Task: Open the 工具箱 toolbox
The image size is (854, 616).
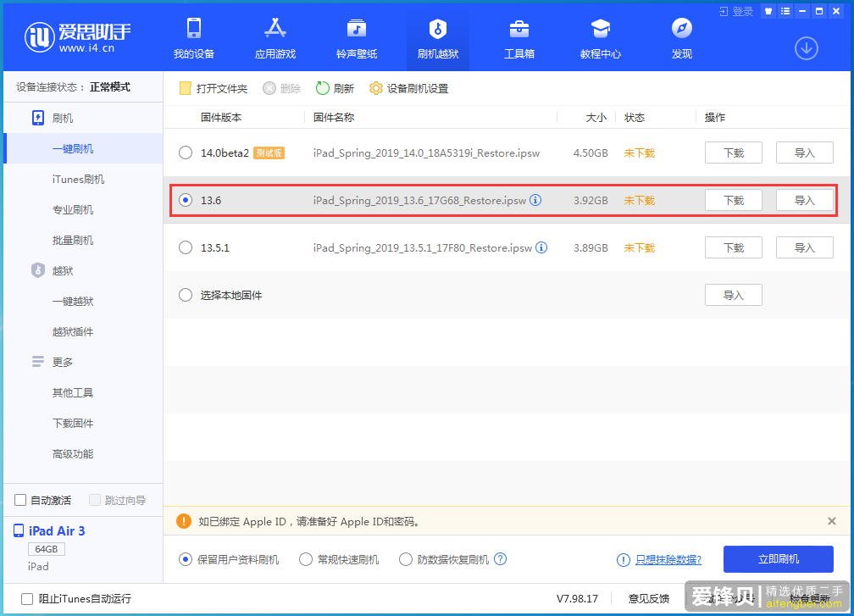Action: pyautogui.click(x=519, y=38)
